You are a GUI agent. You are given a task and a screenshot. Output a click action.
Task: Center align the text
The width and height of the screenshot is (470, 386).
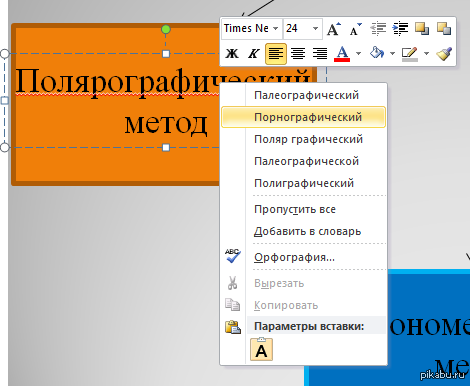(x=298, y=53)
